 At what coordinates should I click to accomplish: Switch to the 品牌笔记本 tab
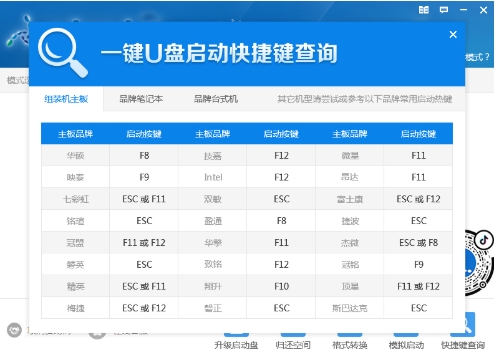(141, 99)
